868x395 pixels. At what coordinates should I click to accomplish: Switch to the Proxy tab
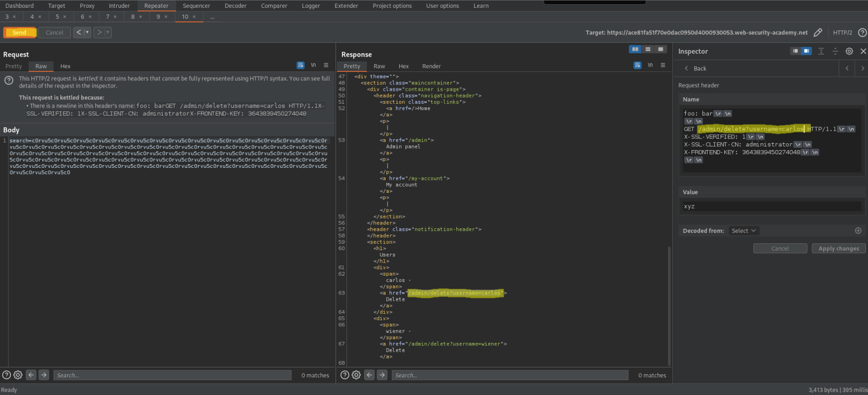87,6
